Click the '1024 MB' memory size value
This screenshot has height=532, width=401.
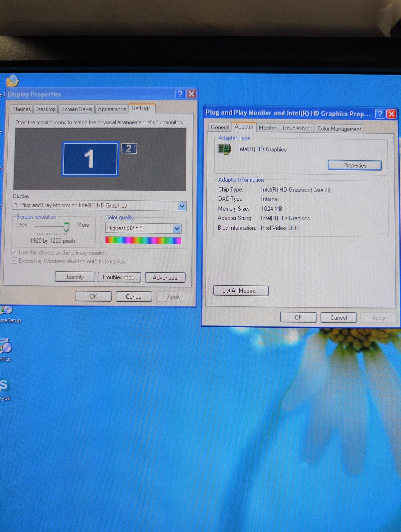pos(271,209)
